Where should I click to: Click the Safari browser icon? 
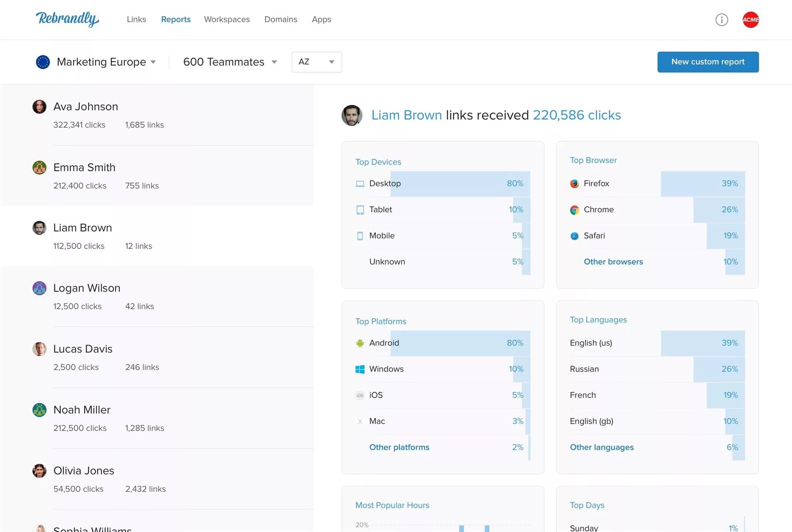[574, 236]
